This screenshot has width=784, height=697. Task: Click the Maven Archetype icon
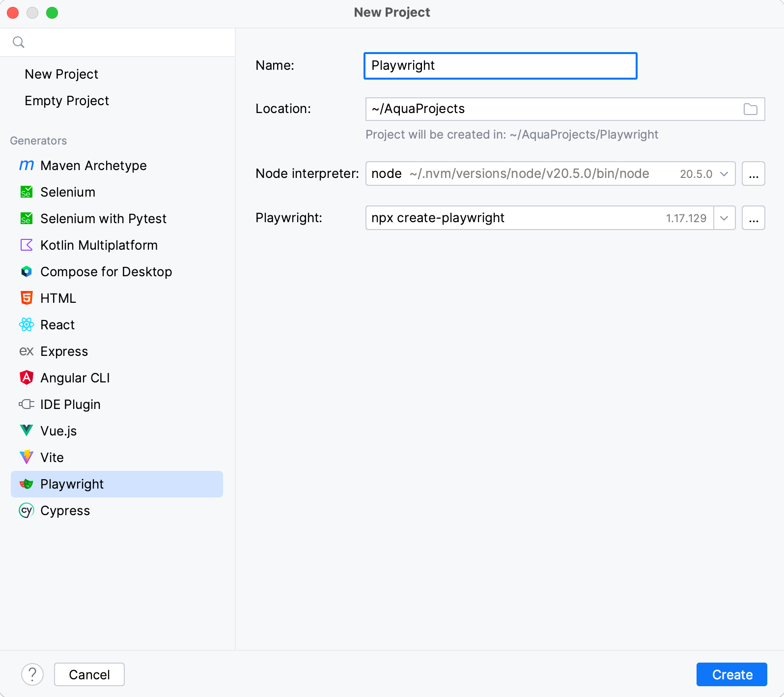point(27,166)
